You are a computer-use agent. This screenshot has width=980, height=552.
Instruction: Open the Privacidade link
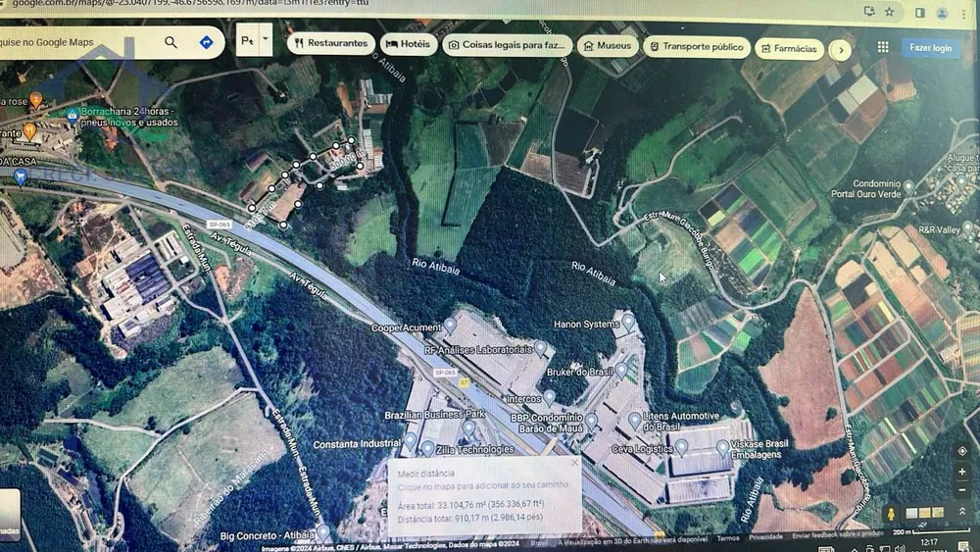(x=765, y=537)
